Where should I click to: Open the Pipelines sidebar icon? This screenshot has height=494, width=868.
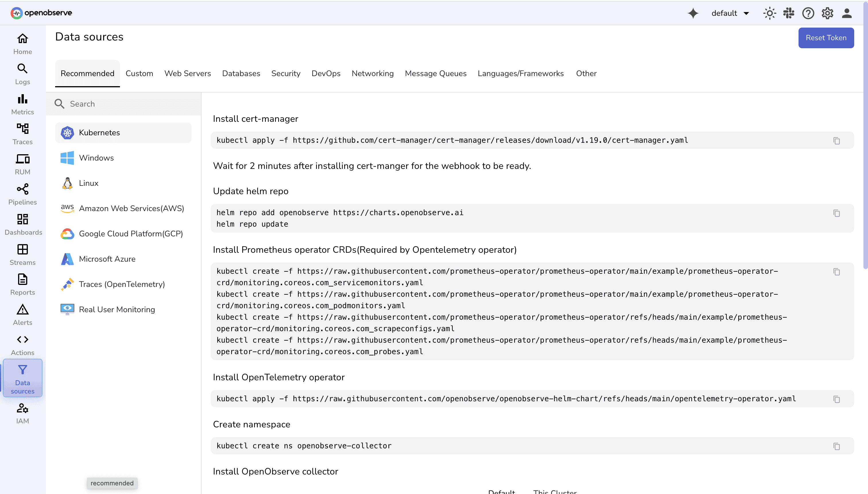click(x=22, y=194)
